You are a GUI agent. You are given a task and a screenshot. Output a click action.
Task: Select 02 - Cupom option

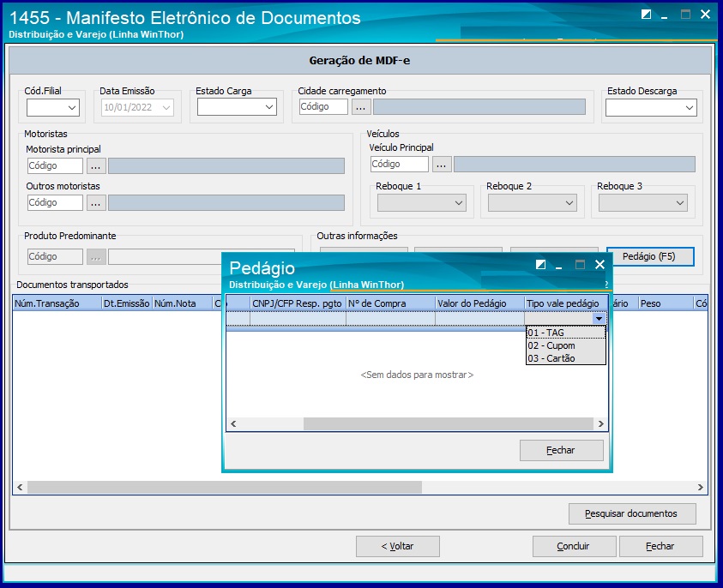(565, 345)
